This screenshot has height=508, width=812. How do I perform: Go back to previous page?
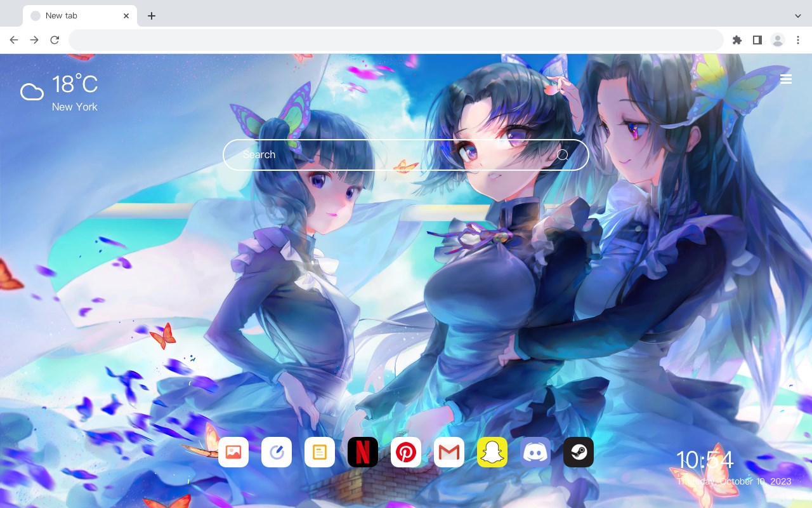click(14, 40)
